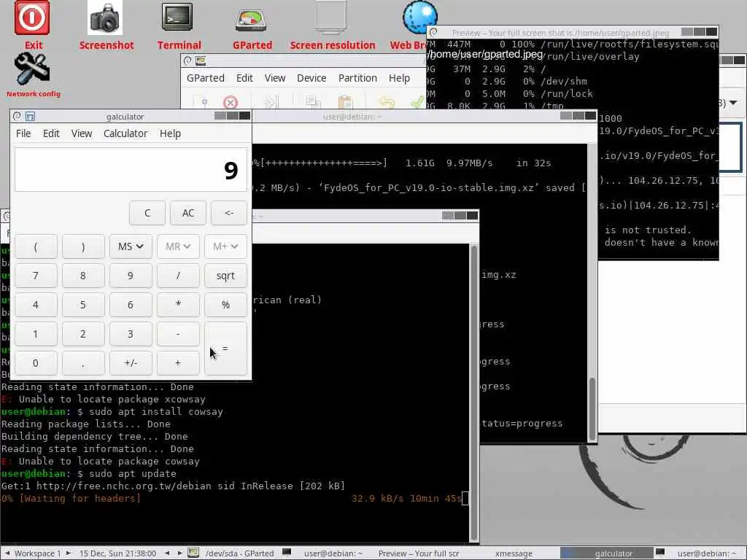Open GParted Device menu

pos(311,78)
